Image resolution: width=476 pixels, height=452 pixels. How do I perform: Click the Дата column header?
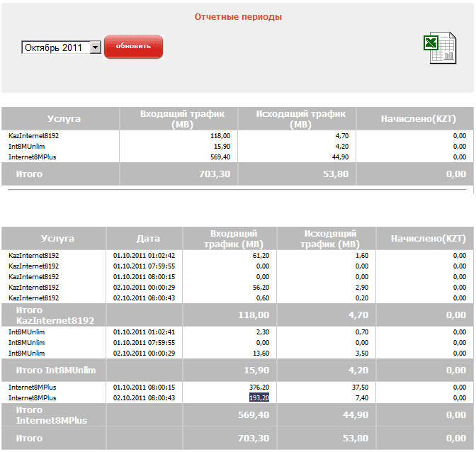(148, 239)
